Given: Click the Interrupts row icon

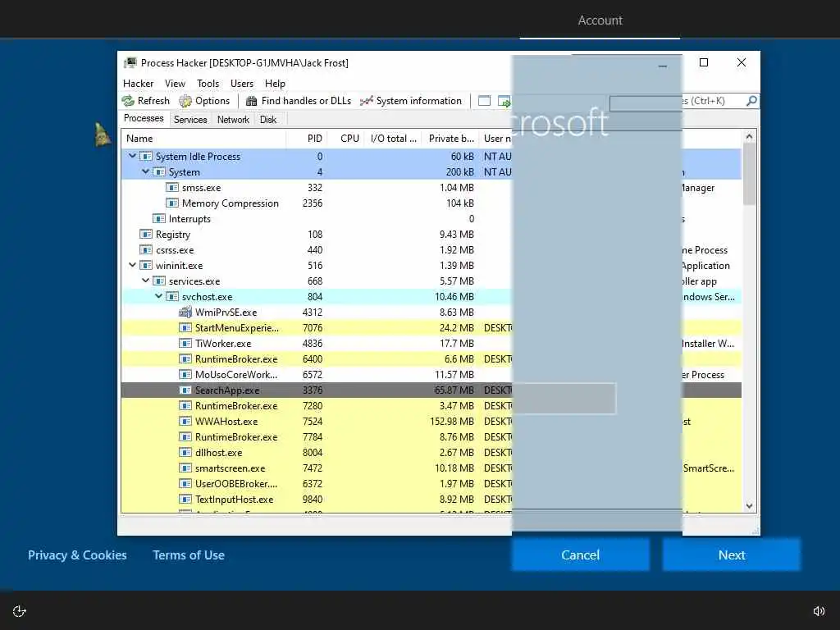Looking at the screenshot, I should click(x=159, y=218).
